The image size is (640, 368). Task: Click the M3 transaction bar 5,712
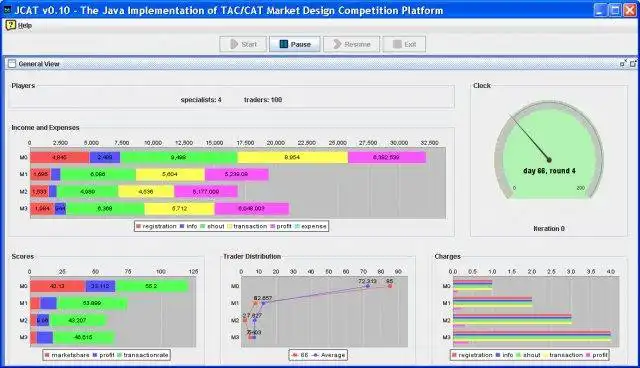click(179, 208)
